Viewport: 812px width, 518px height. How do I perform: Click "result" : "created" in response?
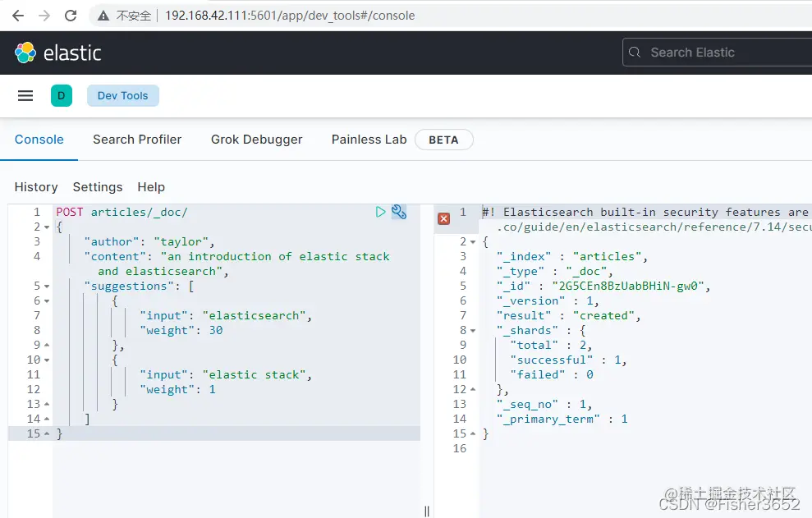click(568, 315)
